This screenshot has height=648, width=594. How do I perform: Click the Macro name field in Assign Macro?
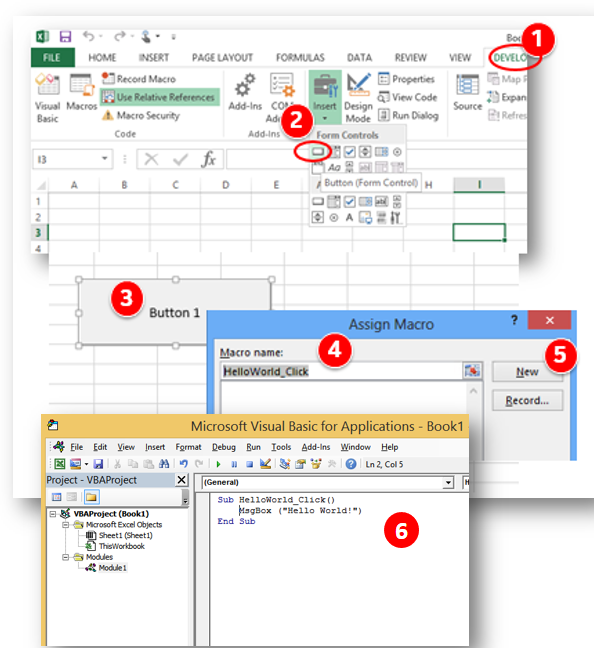(x=341, y=371)
